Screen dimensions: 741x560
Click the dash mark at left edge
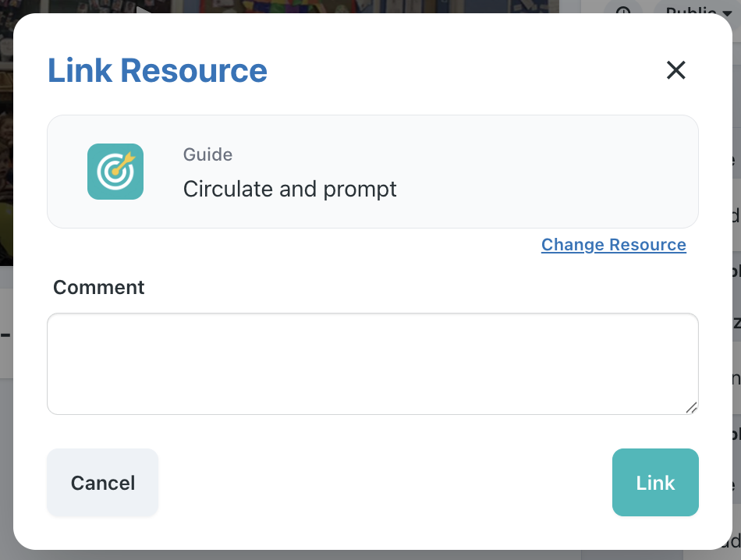coord(5,335)
